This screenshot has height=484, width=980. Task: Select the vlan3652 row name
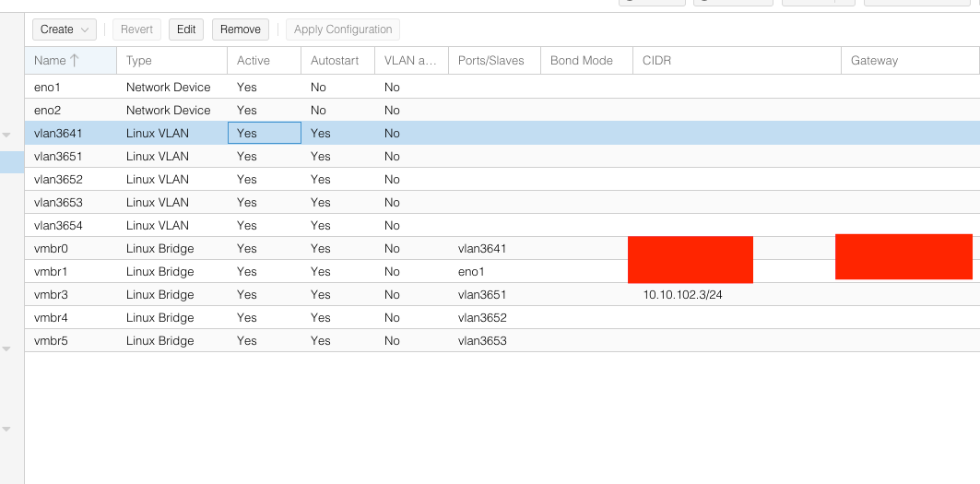58,180
